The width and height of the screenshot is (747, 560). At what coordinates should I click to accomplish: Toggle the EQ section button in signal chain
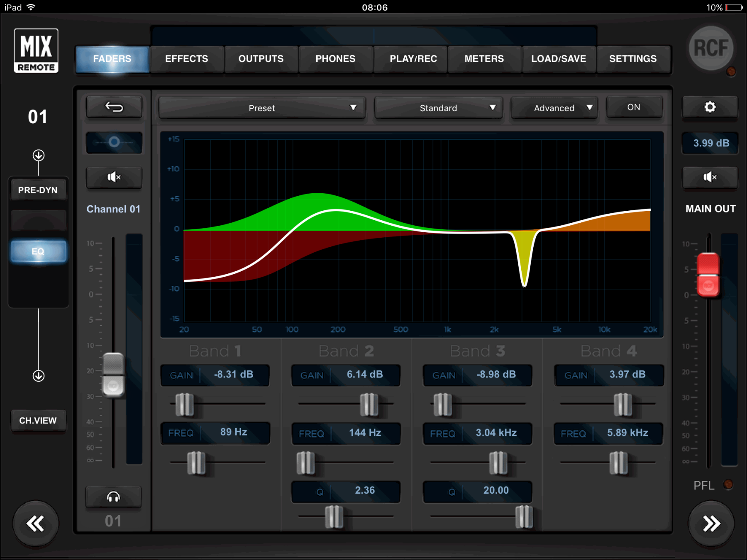click(38, 251)
